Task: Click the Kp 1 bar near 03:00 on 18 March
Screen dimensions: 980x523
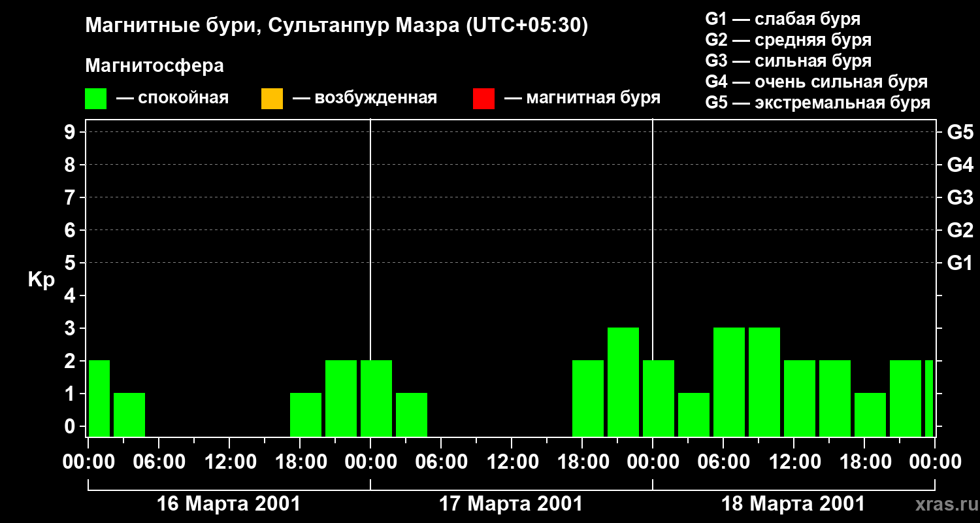Action: [694, 414]
